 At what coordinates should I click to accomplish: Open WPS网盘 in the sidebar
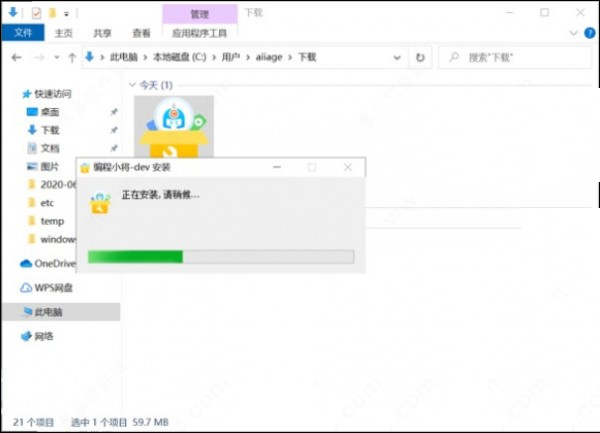47,288
